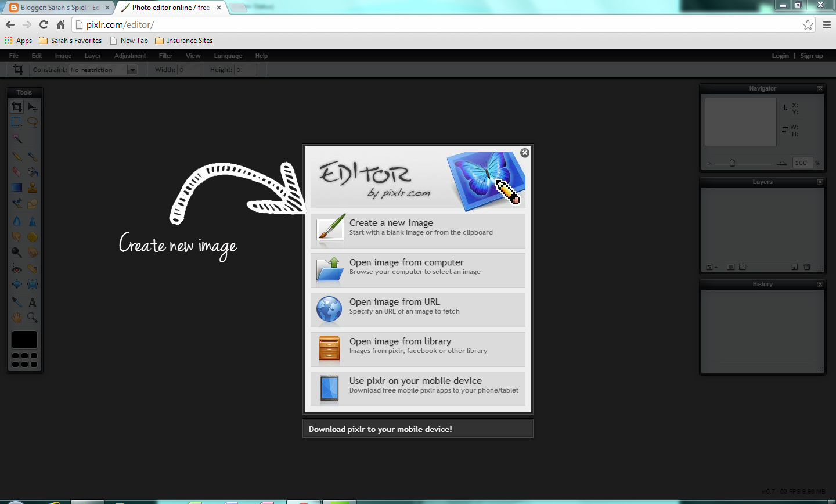Click the Login link
836x504 pixels.
pos(780,56)
